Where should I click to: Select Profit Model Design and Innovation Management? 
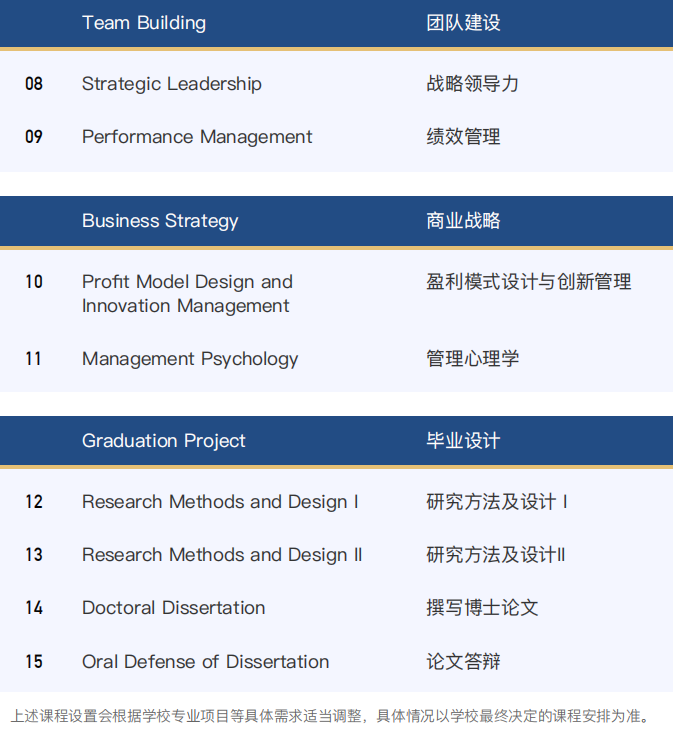click(187, 294)
